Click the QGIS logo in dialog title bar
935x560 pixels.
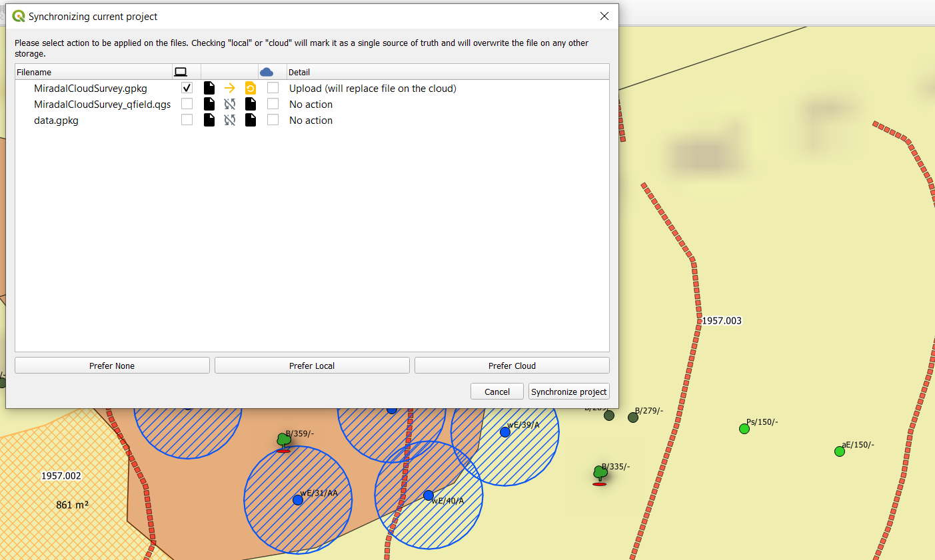(19, 16)
